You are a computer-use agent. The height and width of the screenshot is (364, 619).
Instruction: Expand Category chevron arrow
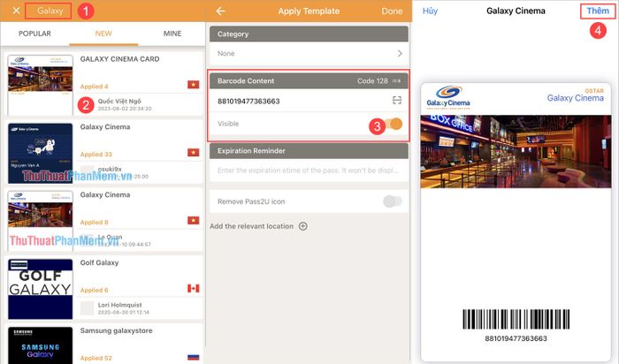[x=400, y=53]
